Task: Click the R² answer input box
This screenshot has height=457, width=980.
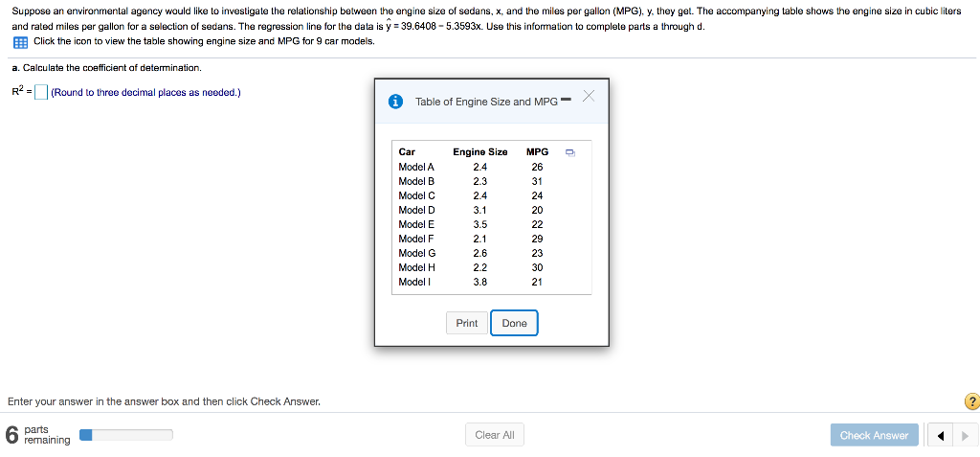Action: coord(41,92)
